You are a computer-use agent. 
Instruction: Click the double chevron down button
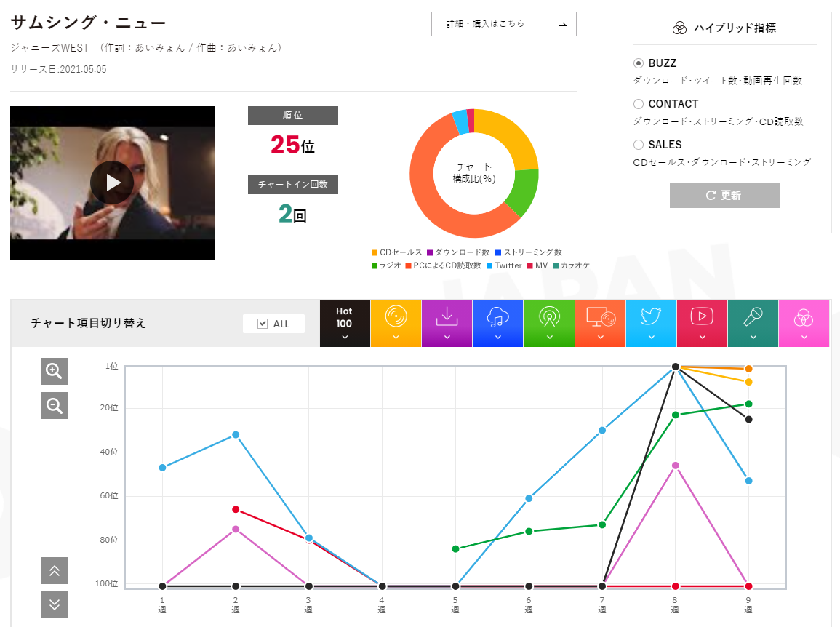[x=54, y=605]
